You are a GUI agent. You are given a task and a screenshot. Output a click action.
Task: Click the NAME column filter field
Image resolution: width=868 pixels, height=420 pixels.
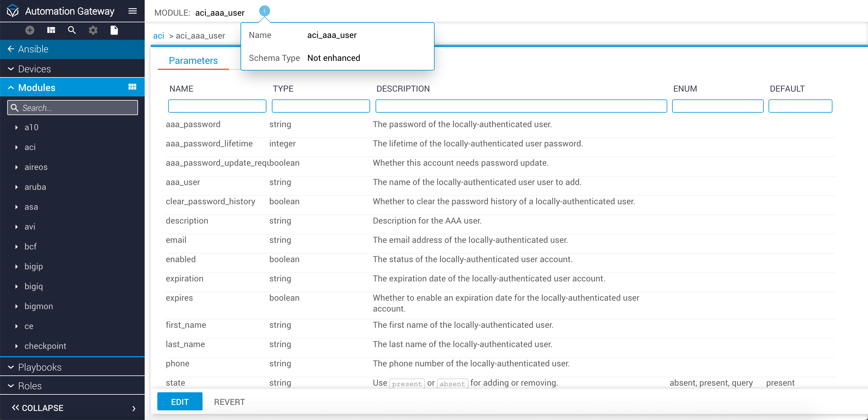point(217,106)
